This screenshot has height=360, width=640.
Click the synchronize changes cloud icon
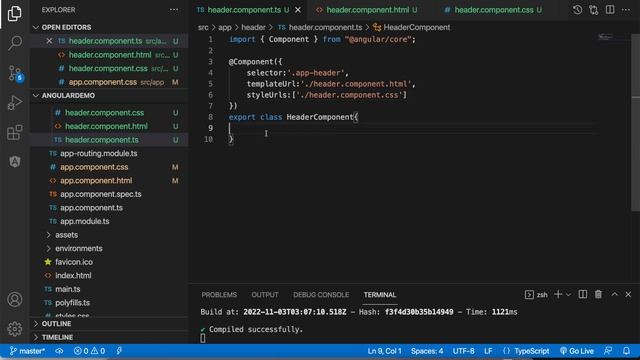click(x=59, y=351)
